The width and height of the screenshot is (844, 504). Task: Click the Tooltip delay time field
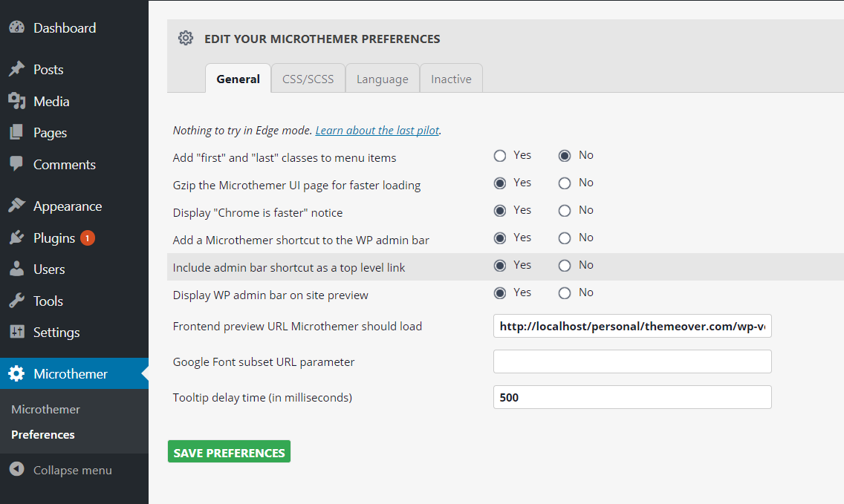coord(632,397)
